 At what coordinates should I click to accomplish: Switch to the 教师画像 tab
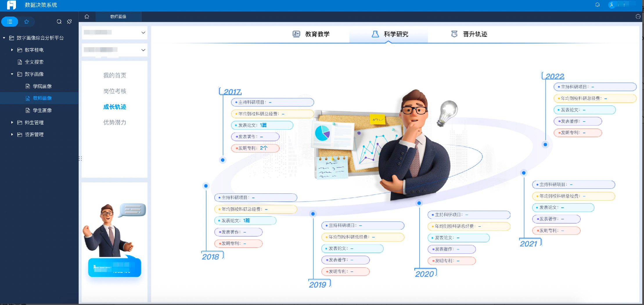tap(118, 17)
